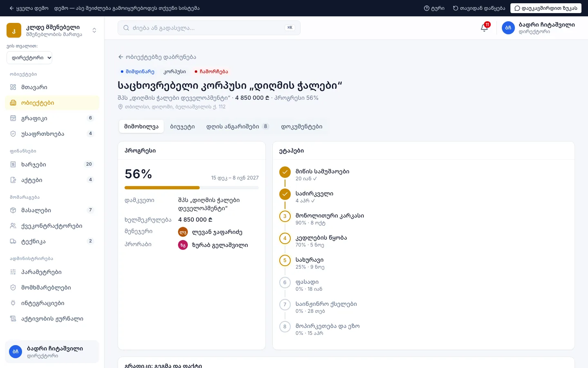Open the დოკუმენტები tab
The width and height of the screenshot is (588, 368).
(x=302, y=126)
